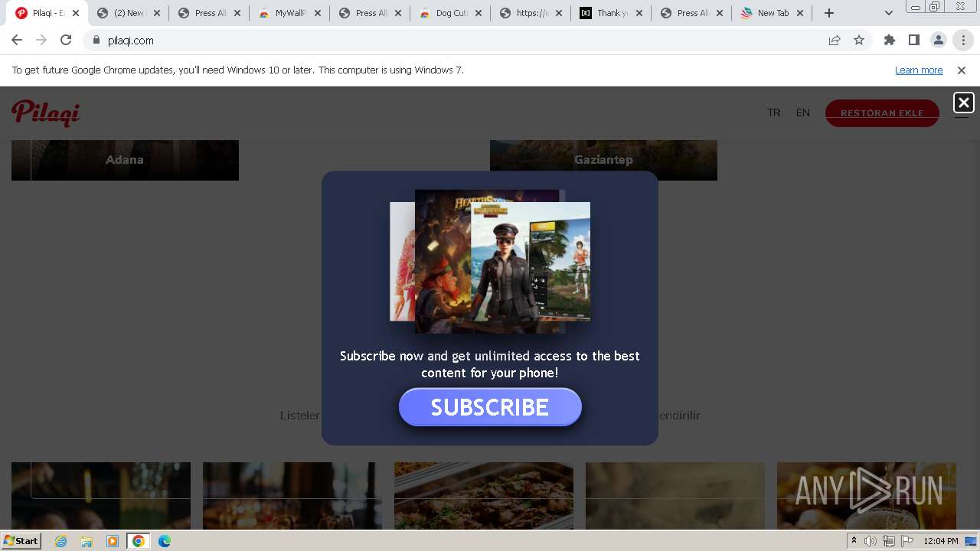View site info lock icon
The image size is (980, 551).
point(96,41)
